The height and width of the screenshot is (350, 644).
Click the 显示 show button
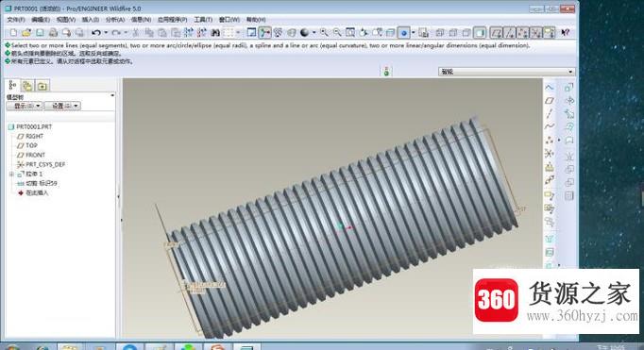25,106
